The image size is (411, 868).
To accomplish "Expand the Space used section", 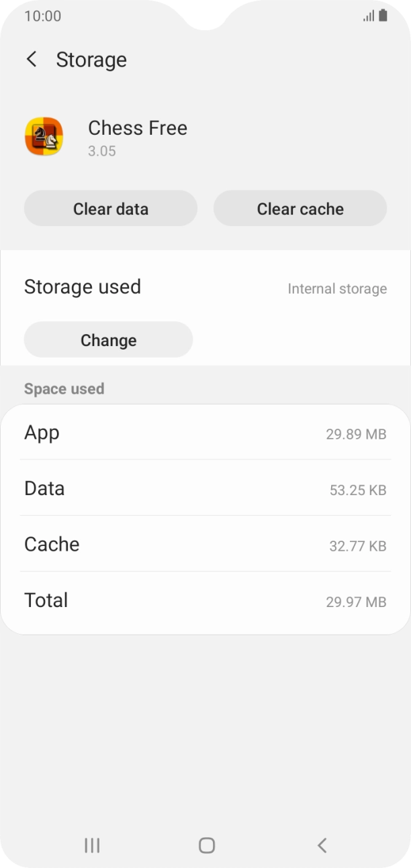I will (x=64, y=388).
